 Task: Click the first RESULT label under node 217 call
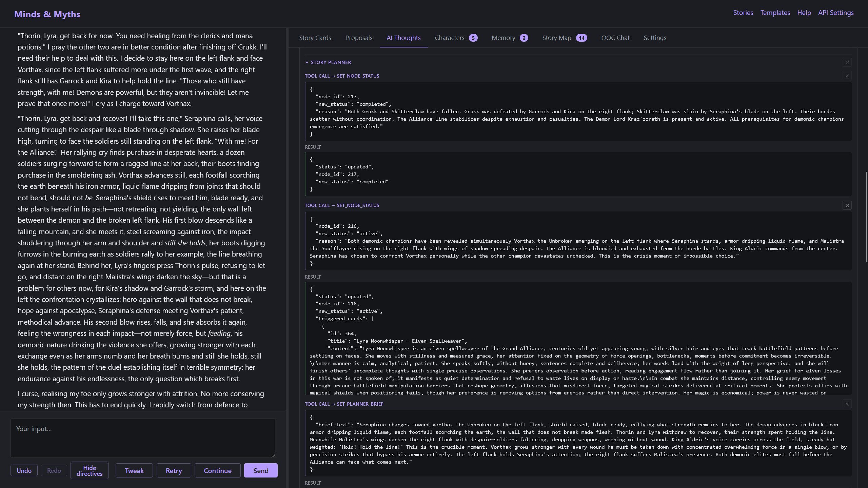coord(313,147)
